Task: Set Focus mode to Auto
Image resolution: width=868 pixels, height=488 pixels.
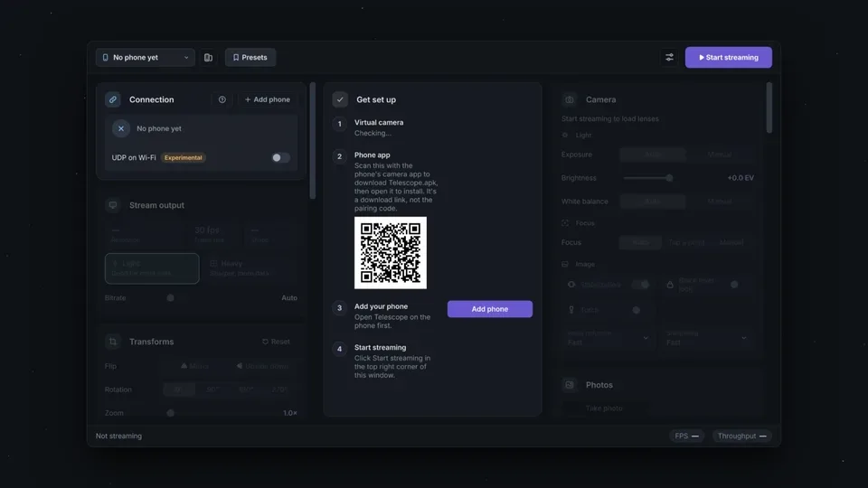Action: pyautogui.click(x=640, y=242)
